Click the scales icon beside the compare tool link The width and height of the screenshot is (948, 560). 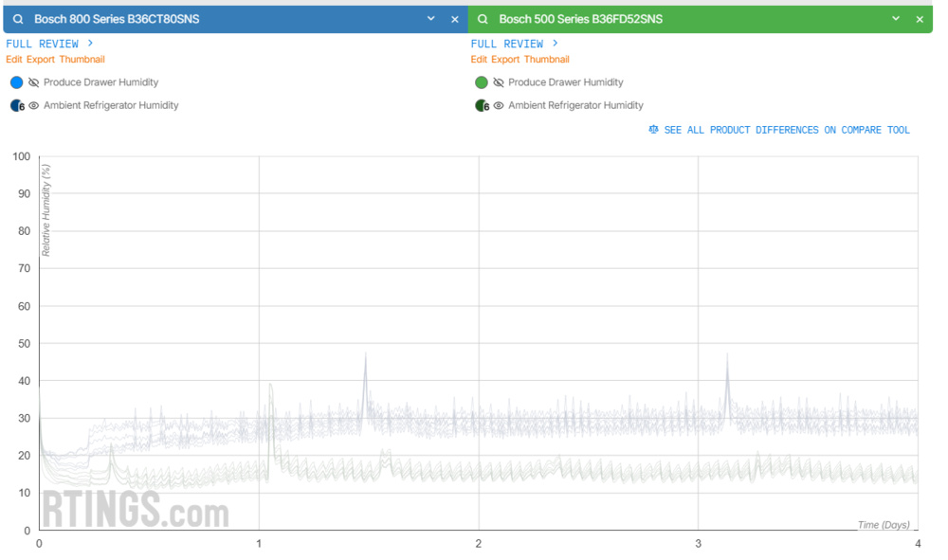click(653, 130)
